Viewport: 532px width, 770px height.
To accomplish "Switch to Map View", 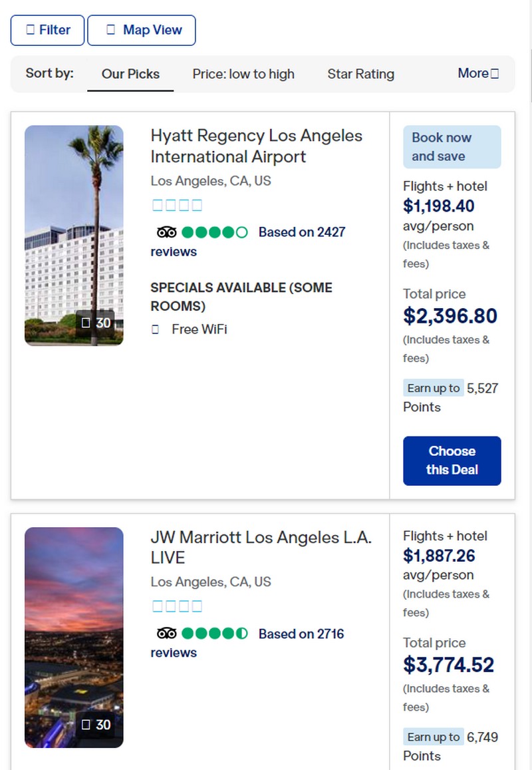I will point(142,31).
